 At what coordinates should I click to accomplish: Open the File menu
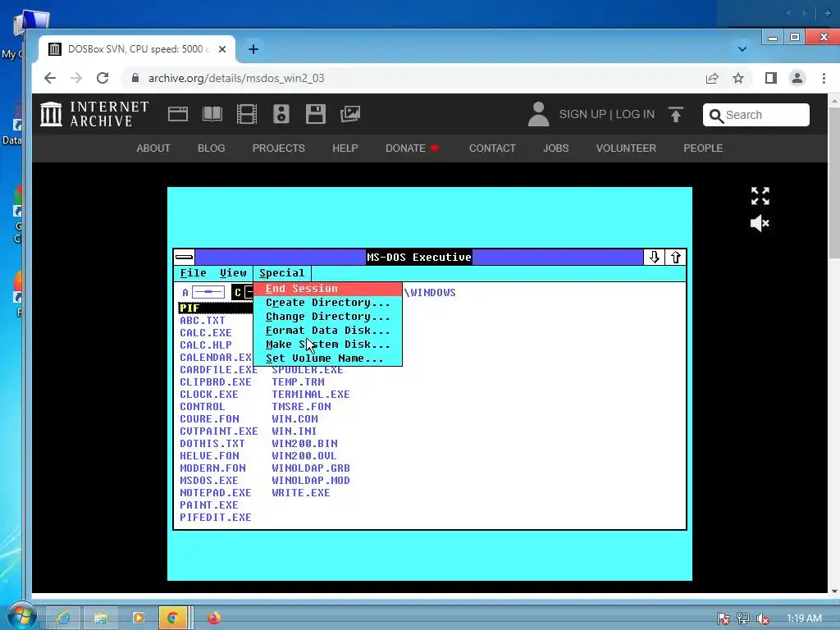click(x=193, y=273)
